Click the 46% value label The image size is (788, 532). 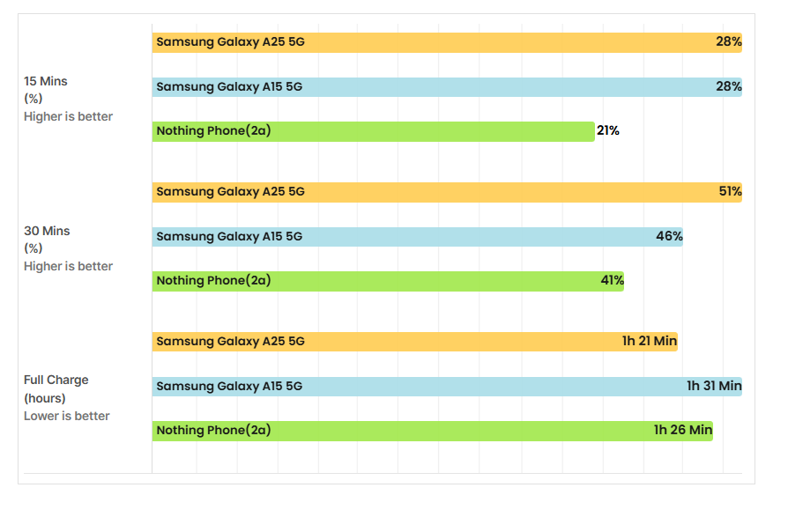[669, 236]
